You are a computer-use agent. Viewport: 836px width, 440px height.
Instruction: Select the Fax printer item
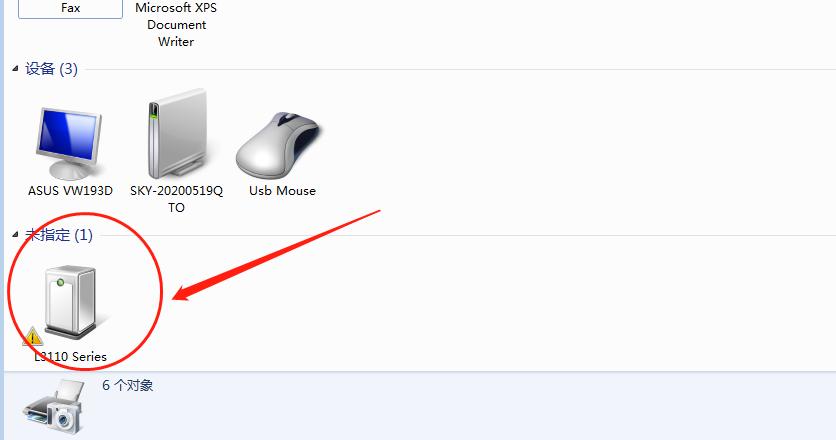70,9
